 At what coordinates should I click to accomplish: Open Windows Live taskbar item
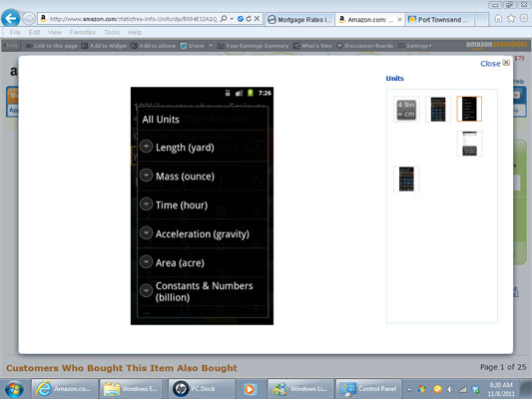[x=300, y=389]
